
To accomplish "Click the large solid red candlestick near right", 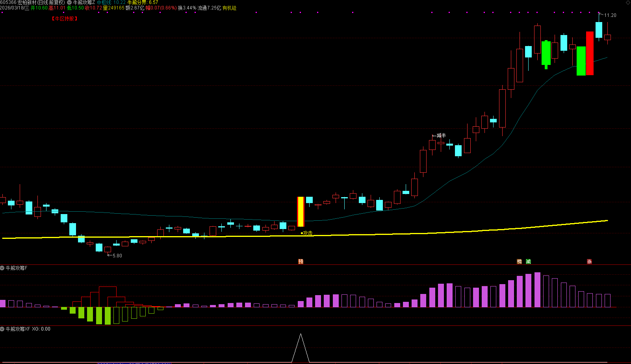I will pyautogui.click(x=590, y=53).
